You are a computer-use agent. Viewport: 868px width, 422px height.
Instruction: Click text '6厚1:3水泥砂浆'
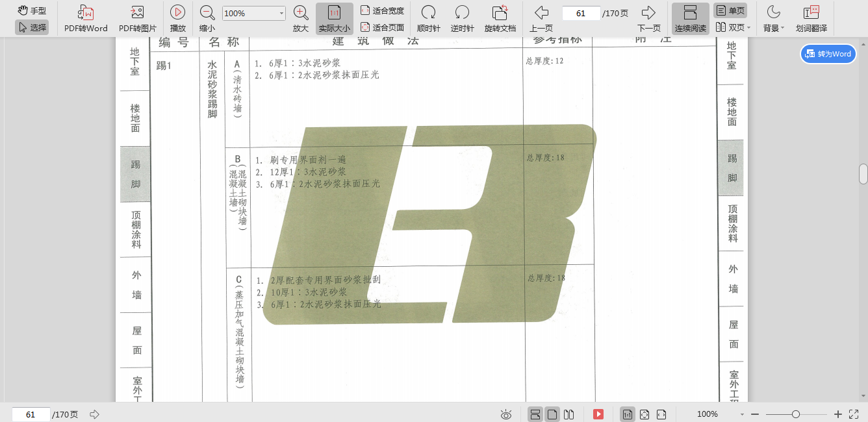(305, 63)
